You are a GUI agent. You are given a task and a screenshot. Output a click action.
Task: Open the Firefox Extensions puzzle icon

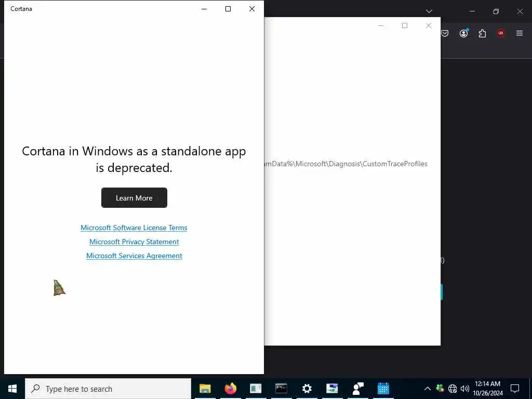(x=482, y=33)
